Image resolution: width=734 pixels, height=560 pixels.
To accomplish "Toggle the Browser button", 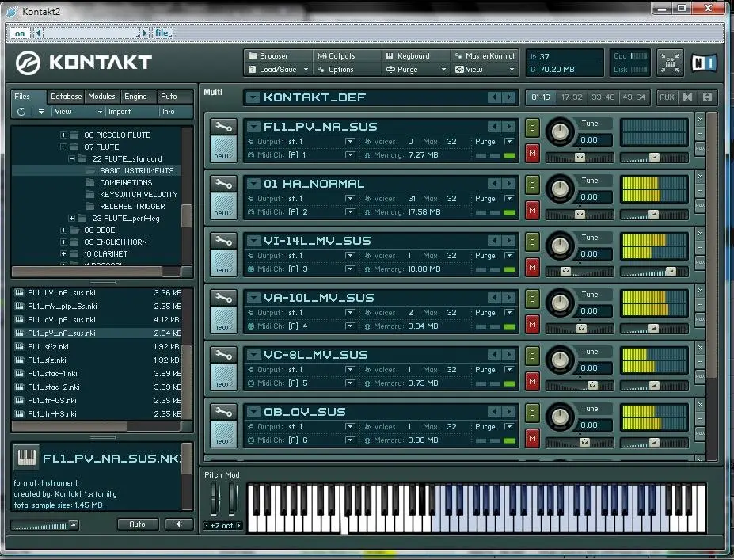I will (x=278, y=55).
